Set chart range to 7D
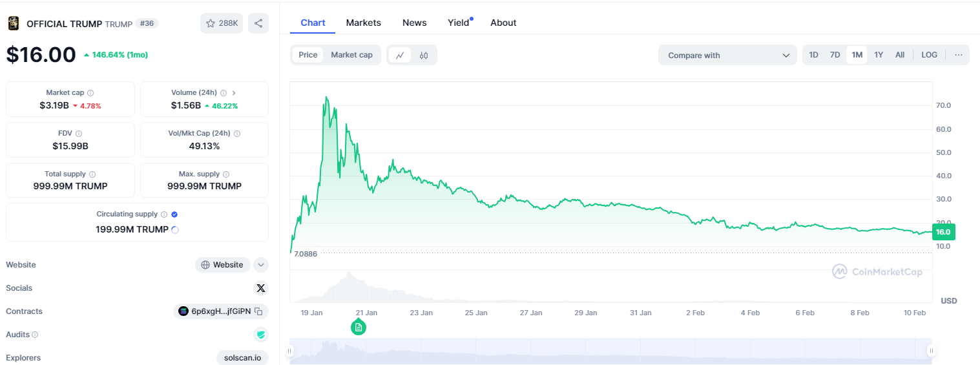 point(835,55)
